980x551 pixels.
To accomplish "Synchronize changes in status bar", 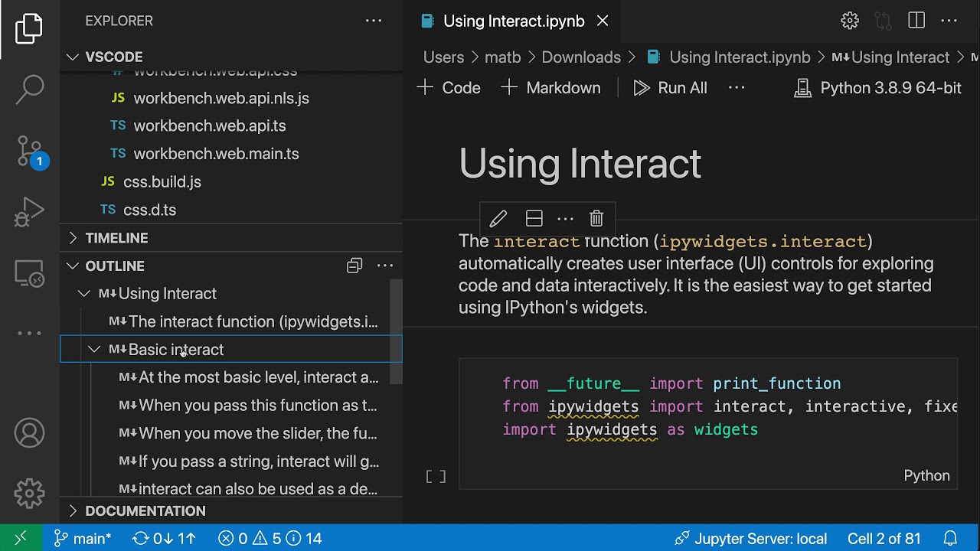I will pyautogui.click(x=164, y=538).
